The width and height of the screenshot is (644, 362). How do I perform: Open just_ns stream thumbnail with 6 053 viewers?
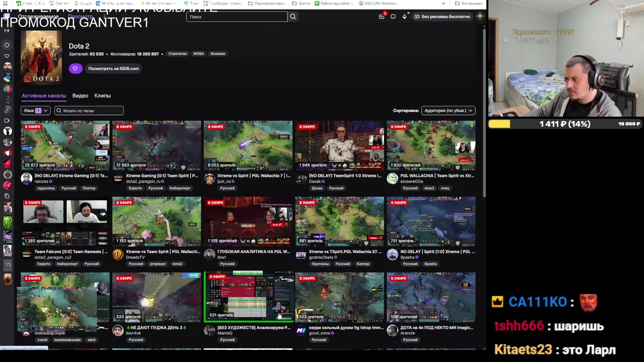(x=248, y=145)
